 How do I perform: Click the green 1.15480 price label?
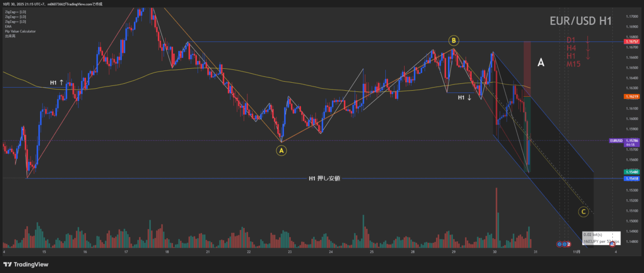630,172
